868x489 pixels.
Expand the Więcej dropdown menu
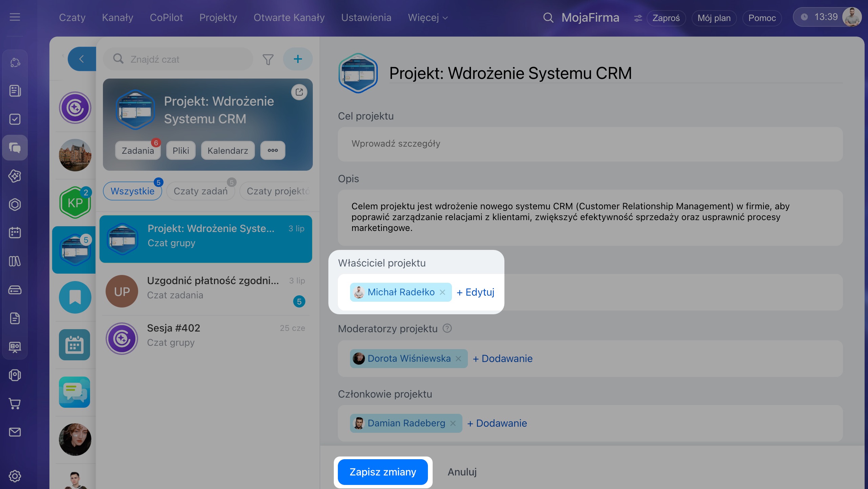[x=428, y=18]
